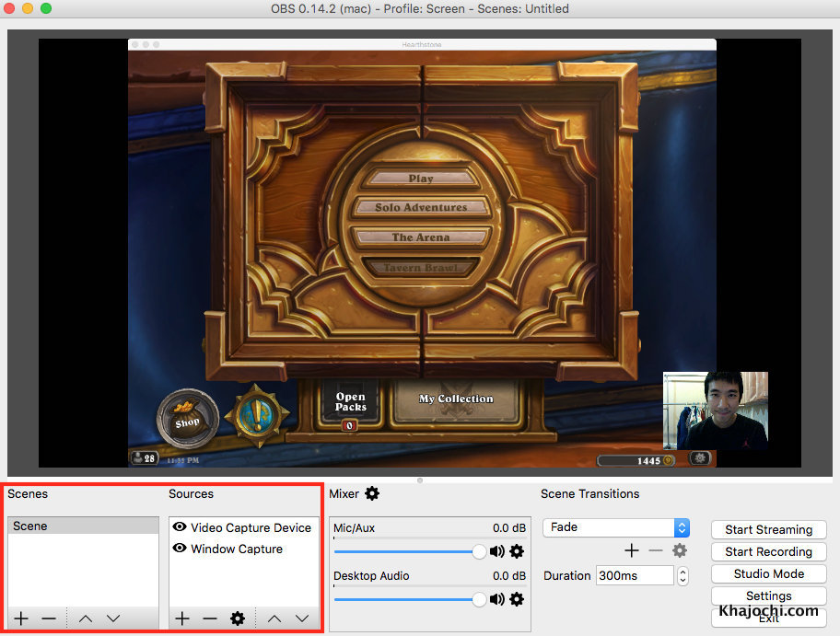Viewport: 840px width, 636px height.
Task: Open Mic/Aux audio settings gear
Action: pyautogui.click(x=517, y=551)
